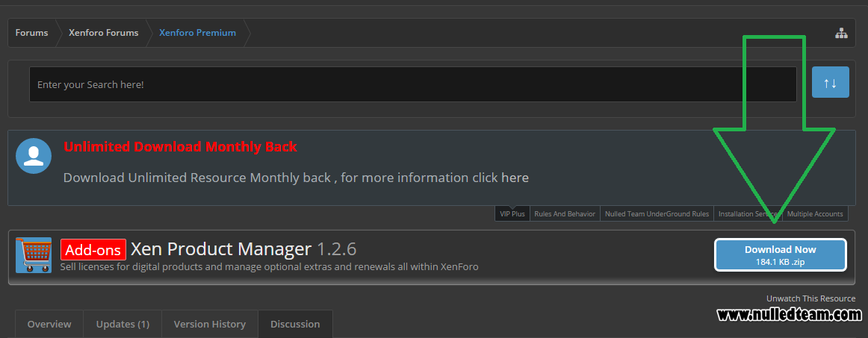Image resolution: width=868 pixels, height=338 pixels.
Task: Open the Discussion tab
Action: click(x=295, y=324)
